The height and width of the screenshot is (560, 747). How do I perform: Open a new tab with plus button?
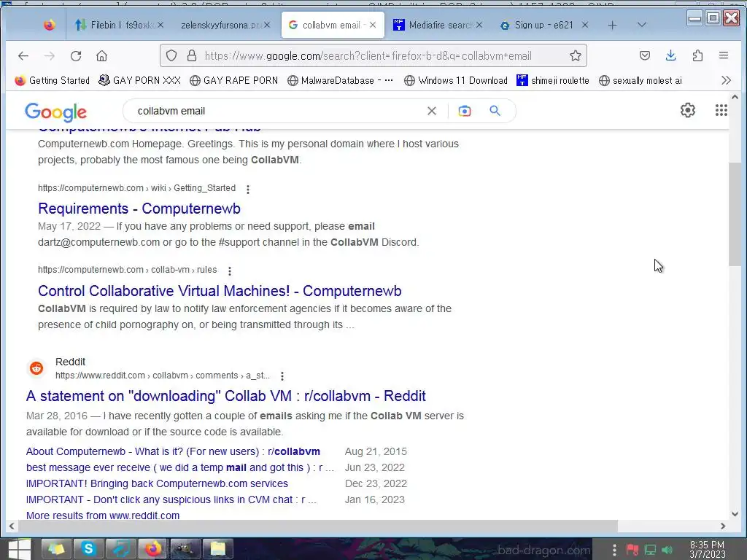point(613,26)
